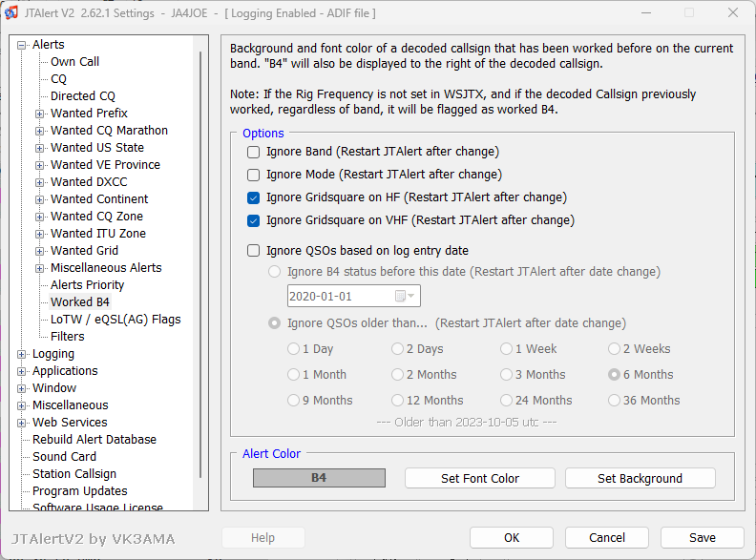756x560 pixels.
Task: Open Filters settings item
Action: point(68,337)
